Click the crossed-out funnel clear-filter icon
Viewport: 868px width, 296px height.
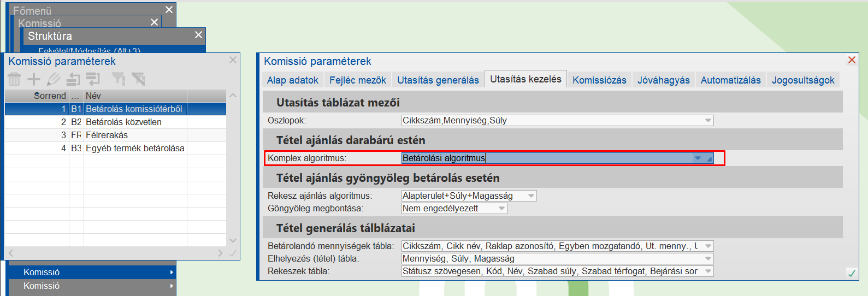138,79
